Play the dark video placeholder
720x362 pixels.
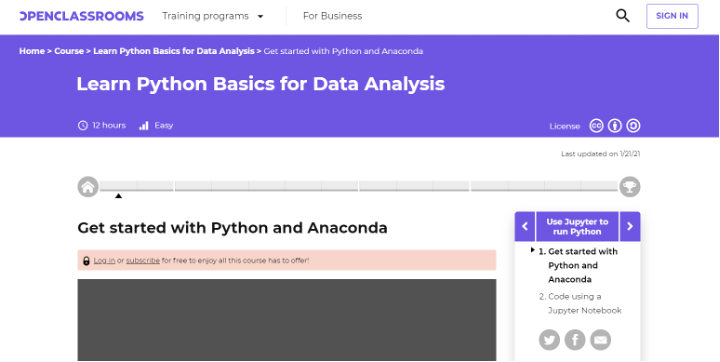pos(287,320)
